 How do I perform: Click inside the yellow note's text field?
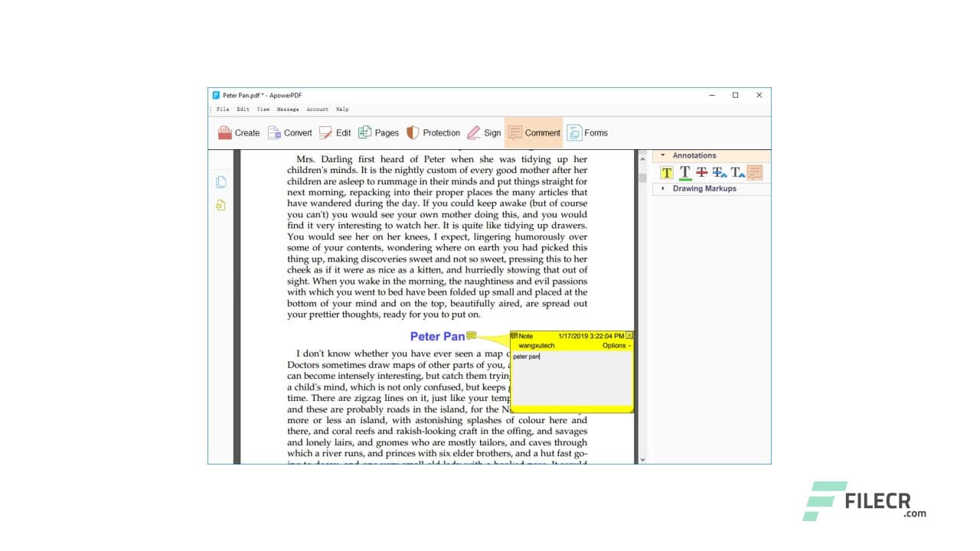pyautogui.click(x=570, y=379)
